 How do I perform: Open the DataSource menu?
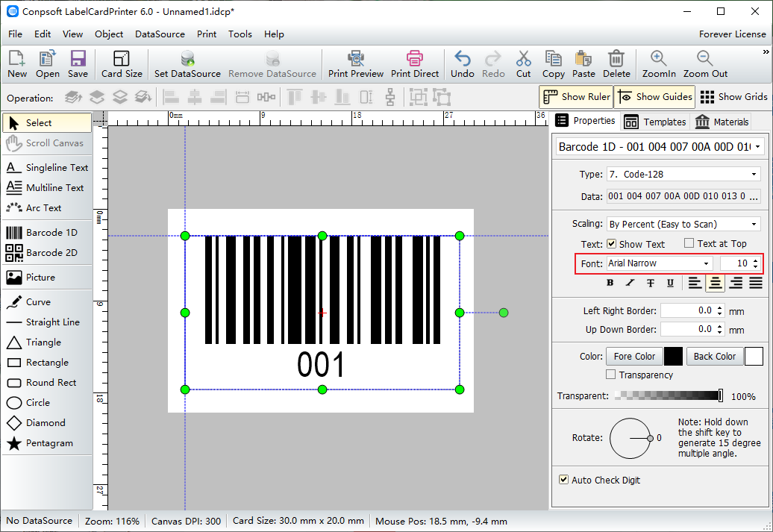pos(160,34)
